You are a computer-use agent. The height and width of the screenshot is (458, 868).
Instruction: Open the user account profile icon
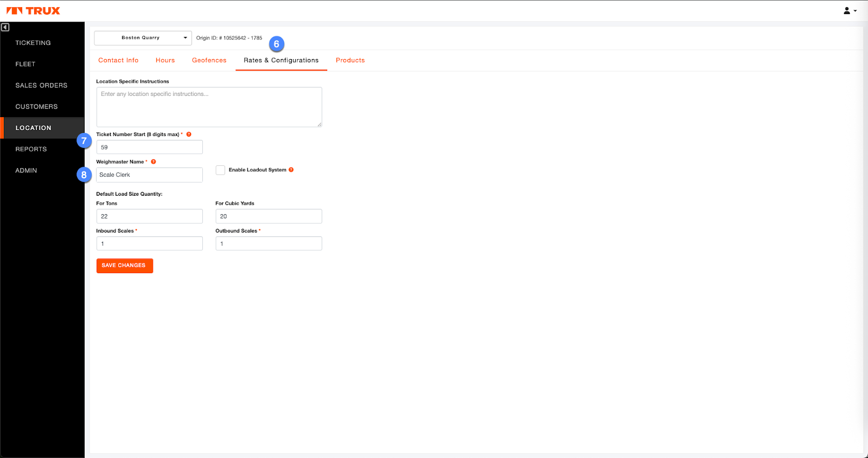(846, 11)
